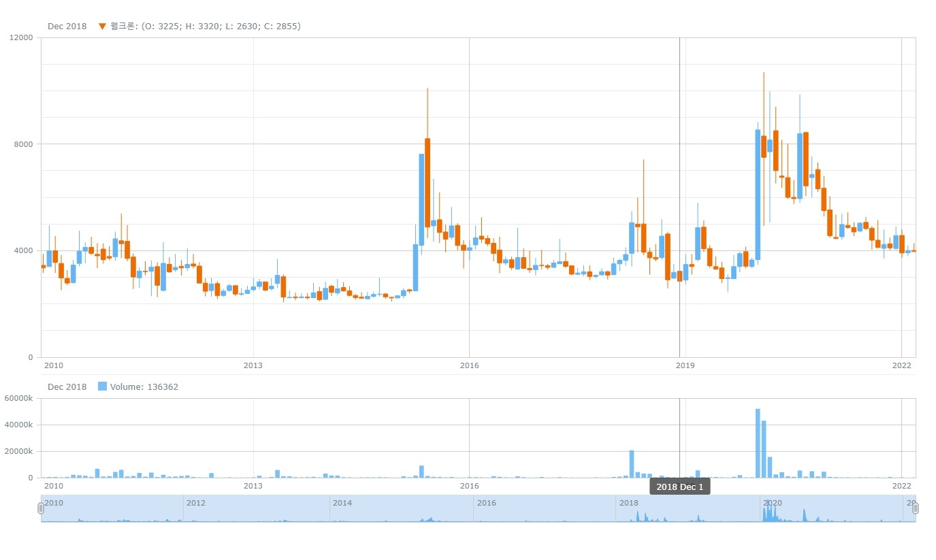Click the 2013 label under the volume chart
936x560 pixels.
253,486
